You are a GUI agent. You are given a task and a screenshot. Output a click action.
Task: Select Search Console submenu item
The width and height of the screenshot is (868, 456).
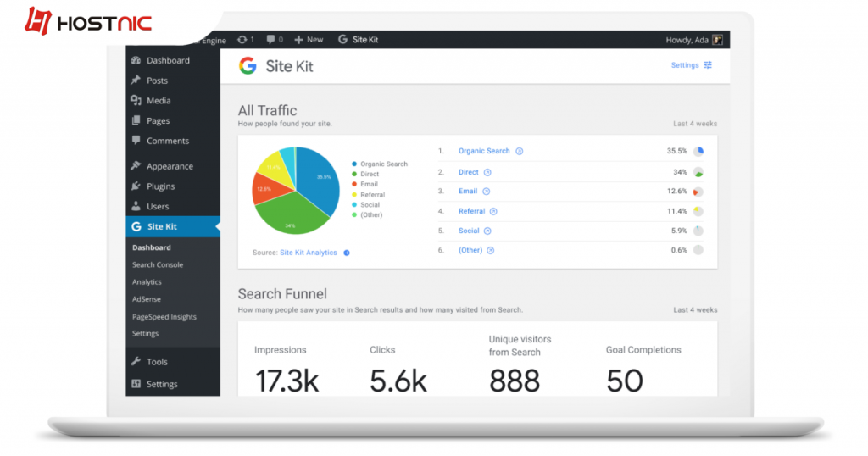pyautogui.click(x=158, y=264)
